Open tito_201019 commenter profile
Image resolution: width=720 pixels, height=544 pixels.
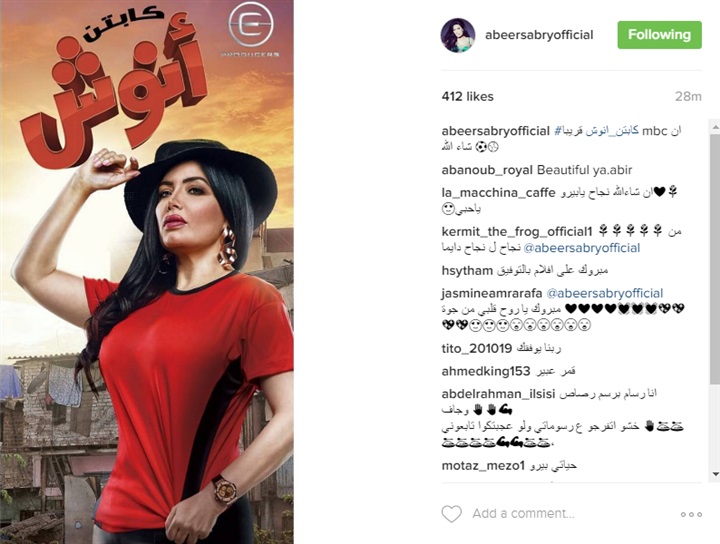(x=477, y=349)
